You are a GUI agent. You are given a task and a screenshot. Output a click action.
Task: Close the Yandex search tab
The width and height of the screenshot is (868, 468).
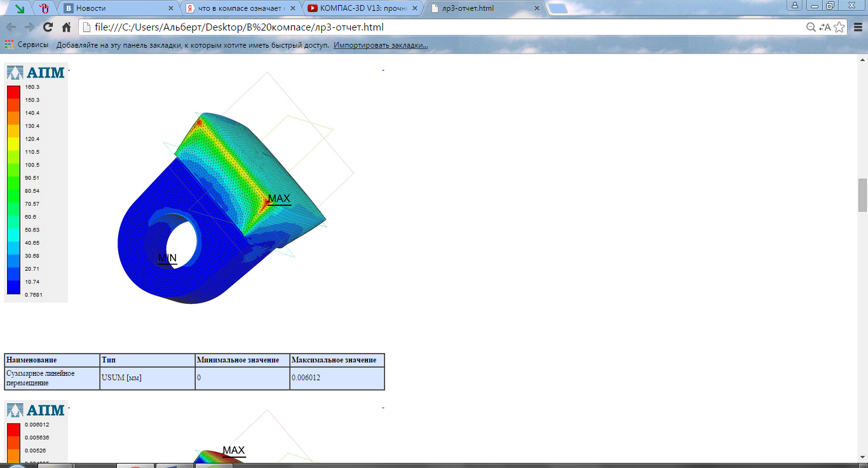point(292,9)
